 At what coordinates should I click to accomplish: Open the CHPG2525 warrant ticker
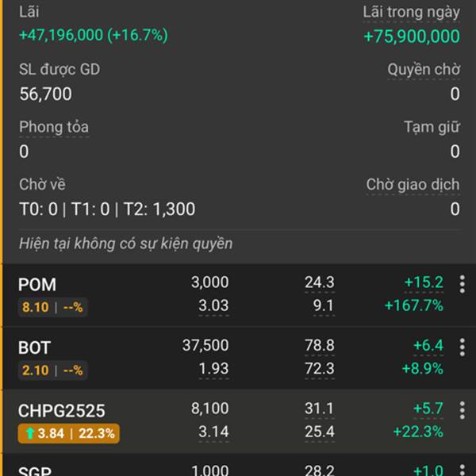tap(61, 411)
